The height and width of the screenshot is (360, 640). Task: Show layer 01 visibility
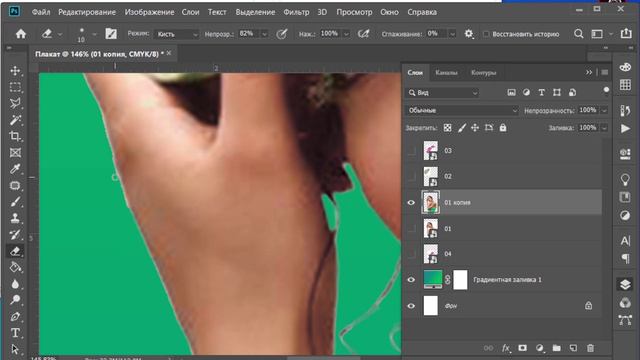[411, 229]
